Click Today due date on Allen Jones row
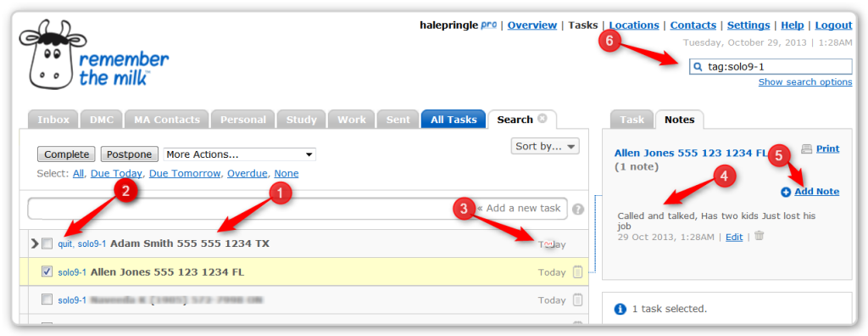 pos(552,272)
